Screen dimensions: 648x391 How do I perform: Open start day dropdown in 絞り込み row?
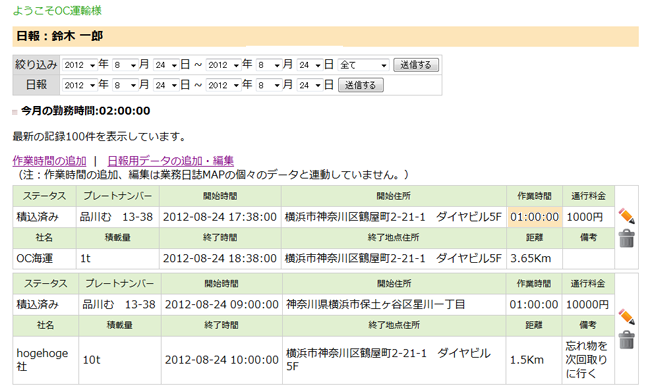[x=166, y=65]
